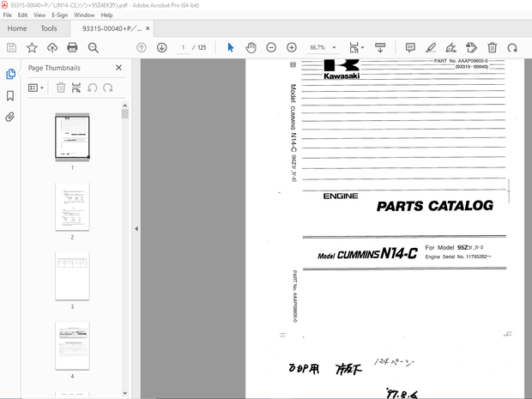
Task: Click the 'CUMMINS N14-C' model text
Action: coord(378,253)
